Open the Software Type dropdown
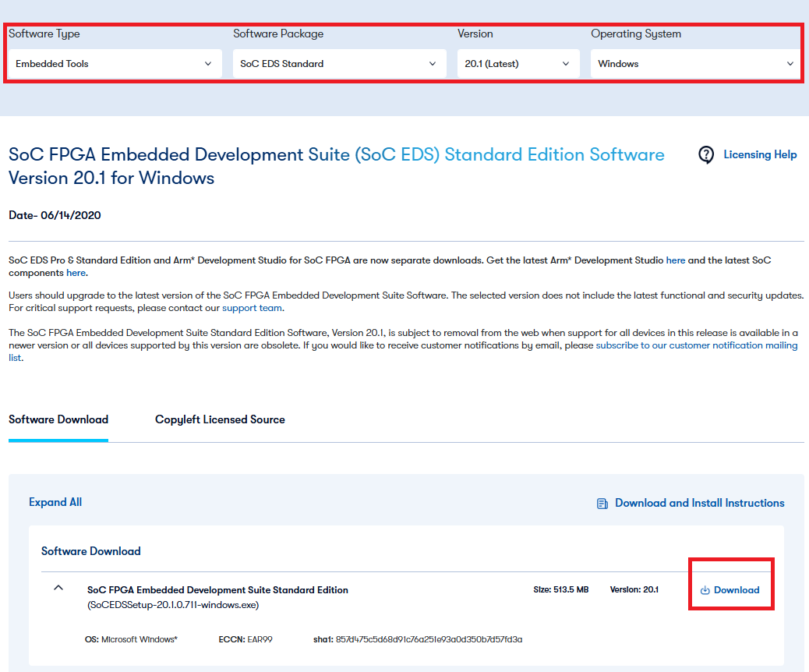This screenshot has width=809, height=672. click(114, 64)
